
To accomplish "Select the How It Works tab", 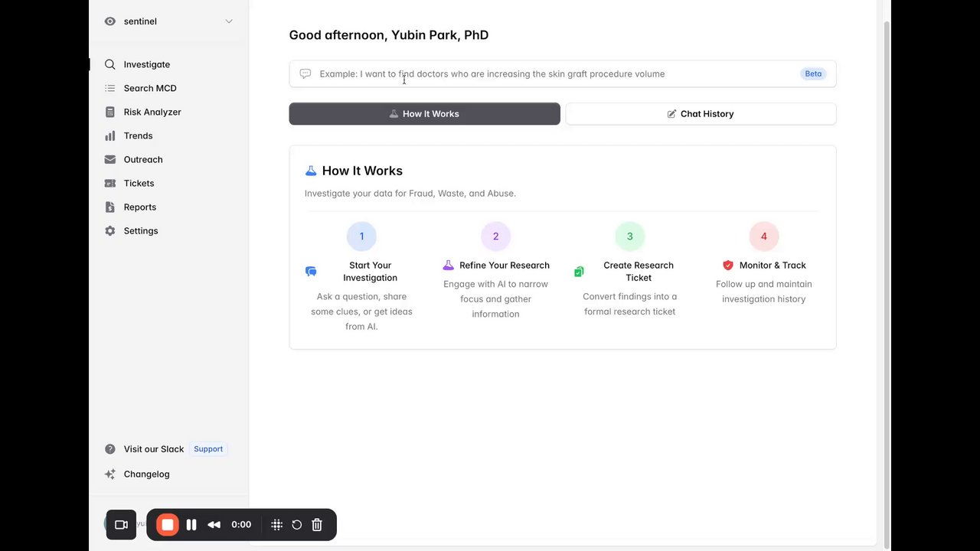I will (424, 114).
